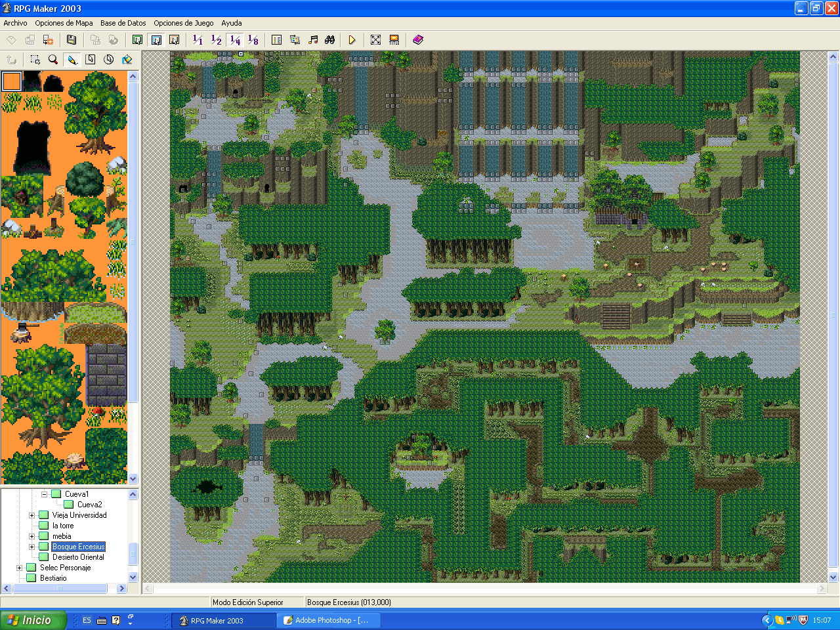
Task: Choose the Ellipse draw tool
Action: pos(108,60)
